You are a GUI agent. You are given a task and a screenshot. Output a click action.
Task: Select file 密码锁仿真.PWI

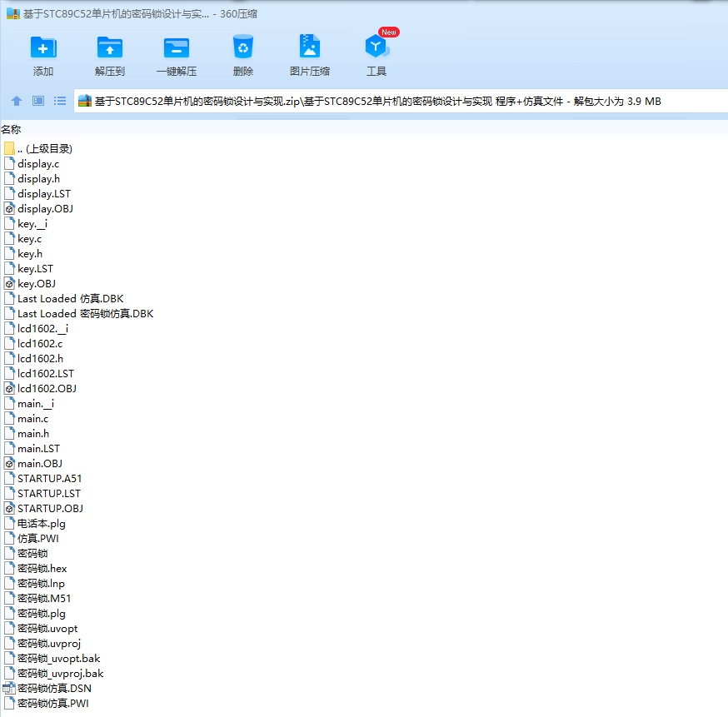coord(53,703)
